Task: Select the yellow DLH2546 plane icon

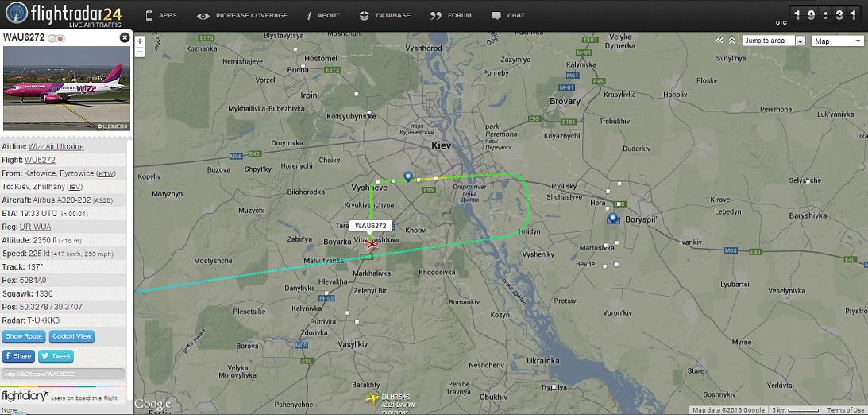Action: tap(372, 398)
